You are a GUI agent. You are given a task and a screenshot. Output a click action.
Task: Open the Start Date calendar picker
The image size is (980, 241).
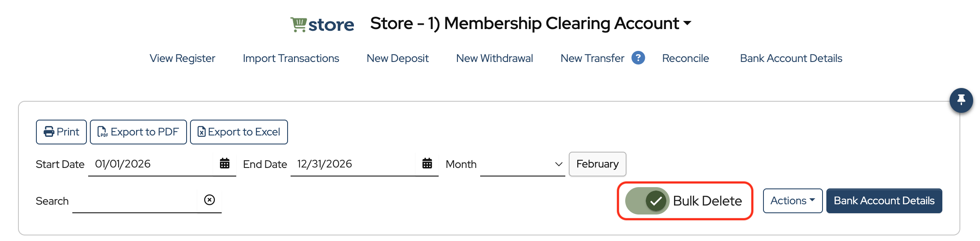pyautogui.click(x=225, y=164)
